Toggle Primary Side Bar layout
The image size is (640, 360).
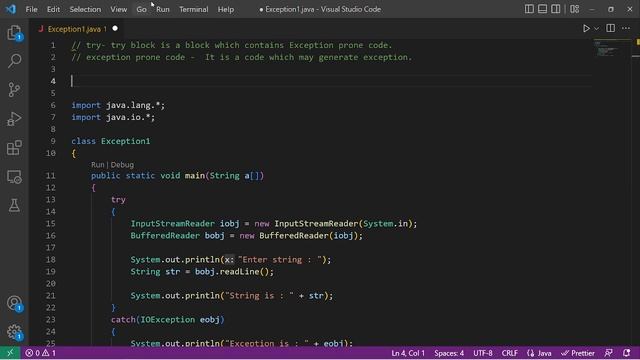(x=529, y=9)
